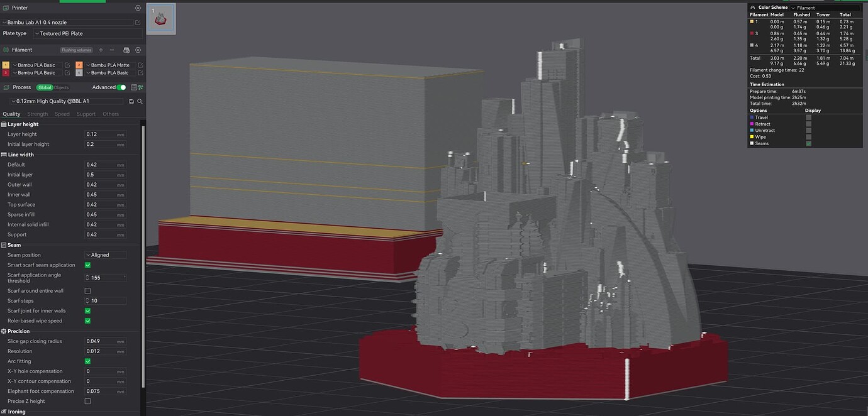
Task: Open filament settings gear icon
Action: point(138,50)
